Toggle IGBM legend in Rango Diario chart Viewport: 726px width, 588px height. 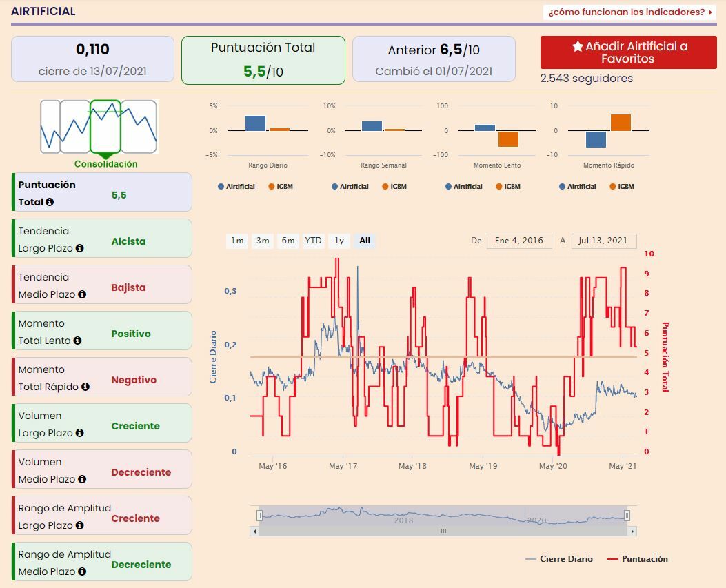coord(281,187)
